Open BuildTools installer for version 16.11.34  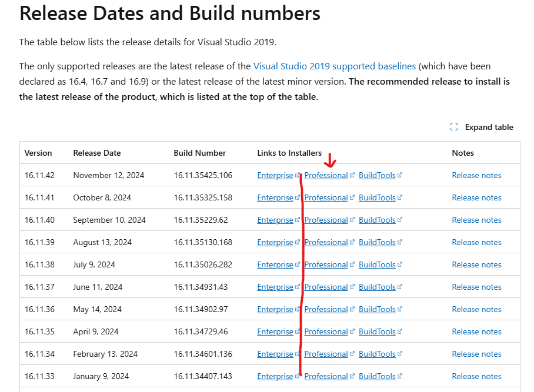(x=377, y=354)
